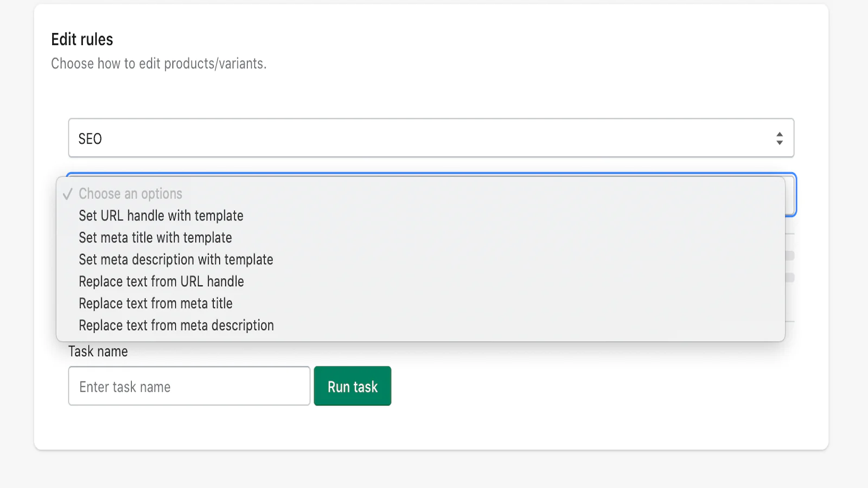Click the 'Task name' label
This screenshot has width=868, height=488.
[x=98, y=351]
